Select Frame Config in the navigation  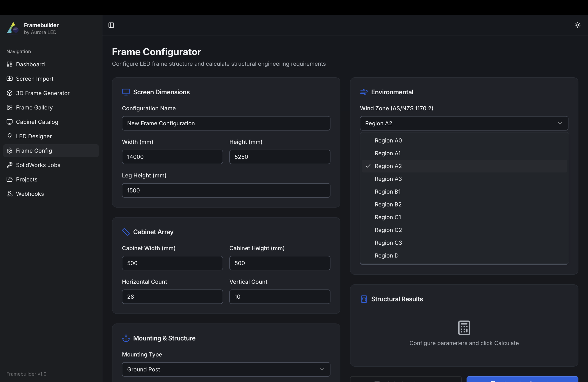click(34, 151)
